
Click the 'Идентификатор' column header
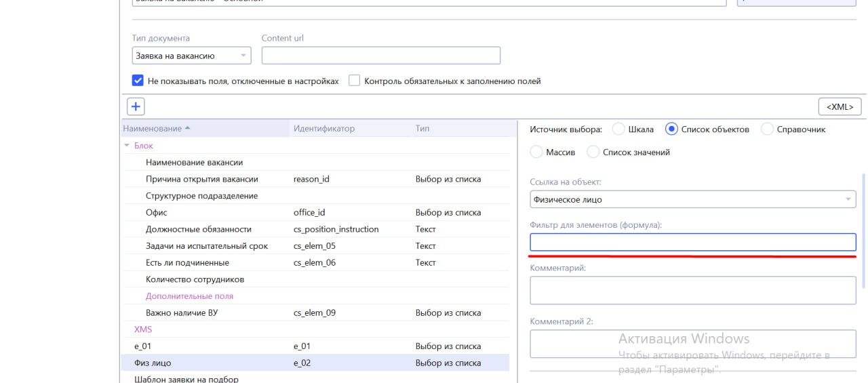point(323,129)
